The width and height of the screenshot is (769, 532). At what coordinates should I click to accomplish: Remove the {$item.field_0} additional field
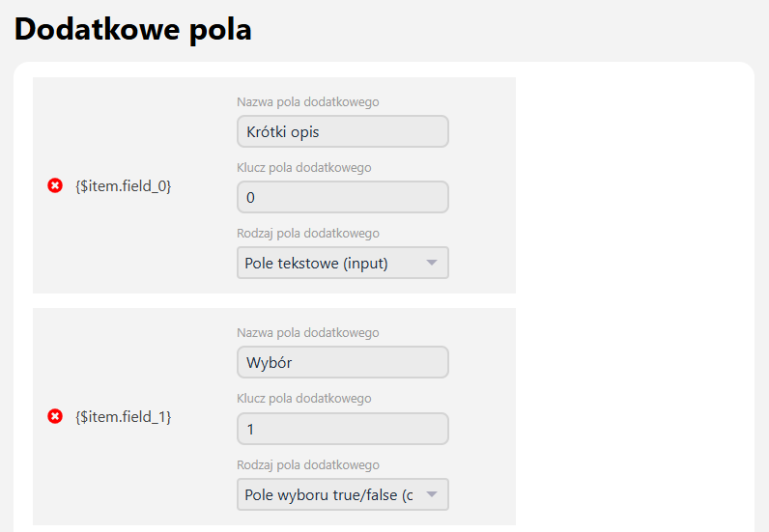click(55, 185)
